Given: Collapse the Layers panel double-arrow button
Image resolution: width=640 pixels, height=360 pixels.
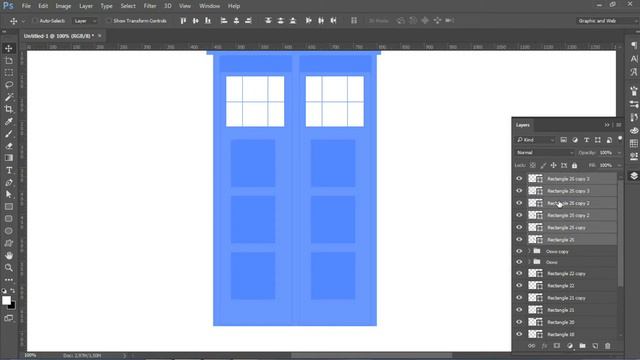Looking at the screenshot, I should click(x=607, y=125).
